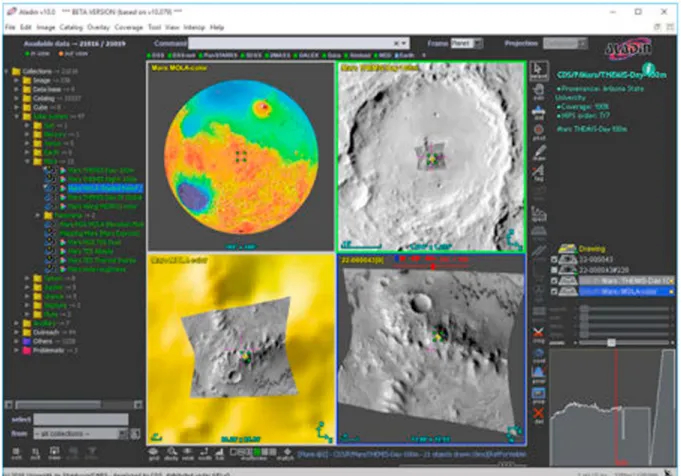Open the Coverage menu
The height and width of the screenshot is (476, 681).
(129, 27)
